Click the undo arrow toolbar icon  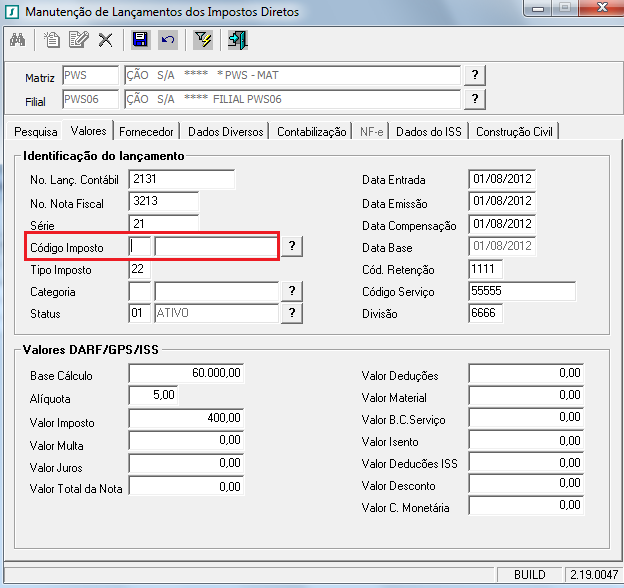point(167,40)
